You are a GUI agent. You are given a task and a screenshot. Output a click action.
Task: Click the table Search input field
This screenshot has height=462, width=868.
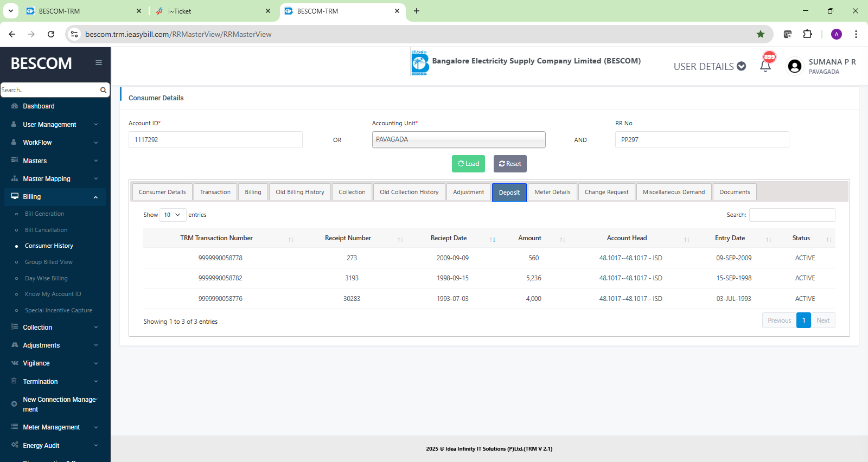[792, 215]
